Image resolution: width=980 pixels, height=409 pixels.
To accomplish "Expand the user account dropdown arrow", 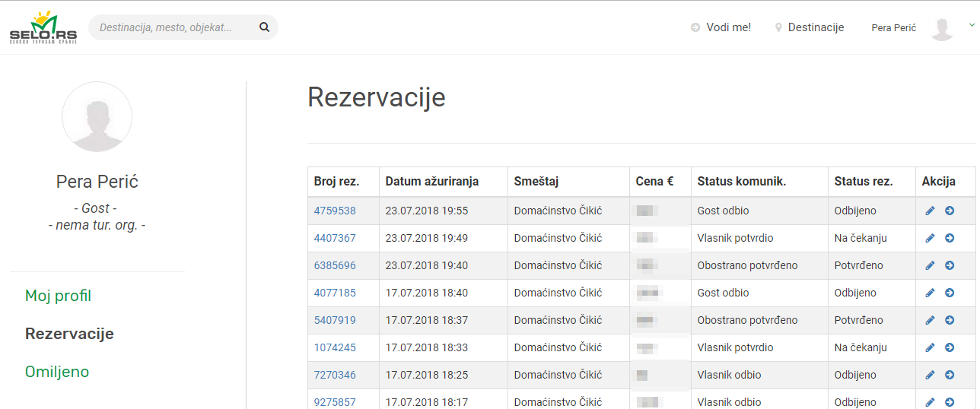I will tap(972, 25).
